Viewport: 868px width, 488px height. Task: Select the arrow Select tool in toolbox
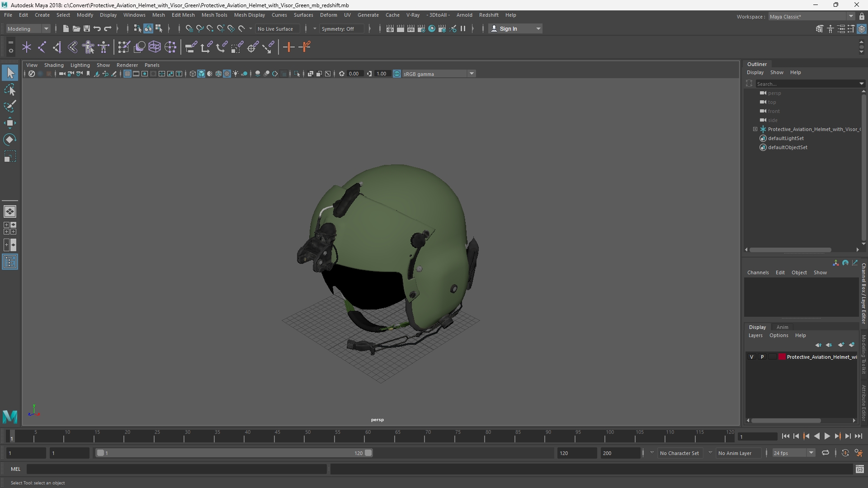click(10, 73)
